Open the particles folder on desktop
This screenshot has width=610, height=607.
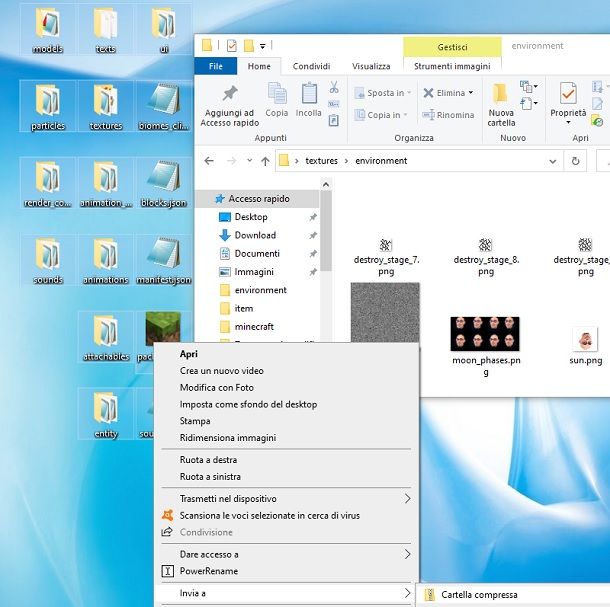coord(47,106)
